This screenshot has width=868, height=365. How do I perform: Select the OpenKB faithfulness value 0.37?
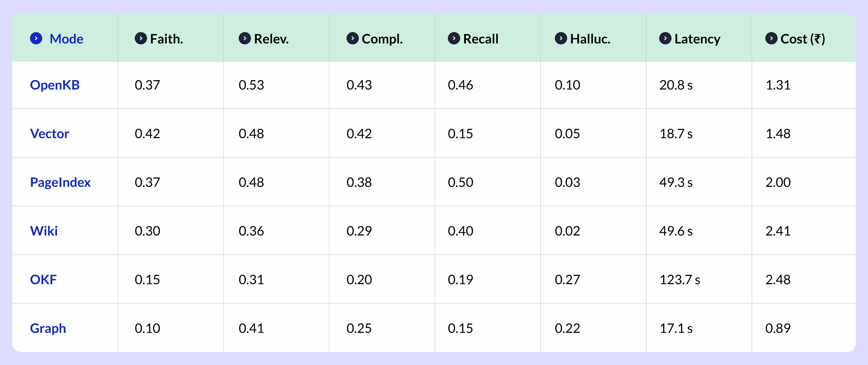point(147,85)
